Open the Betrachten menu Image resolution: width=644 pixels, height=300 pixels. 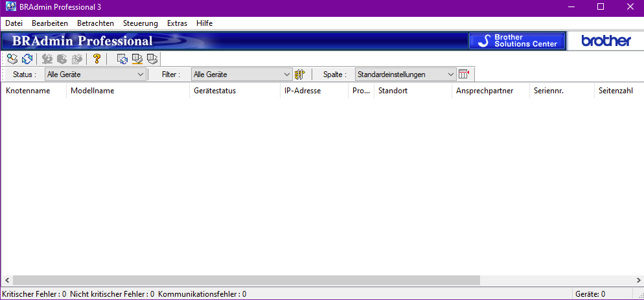pyautogui.click(x=95, y=23)
